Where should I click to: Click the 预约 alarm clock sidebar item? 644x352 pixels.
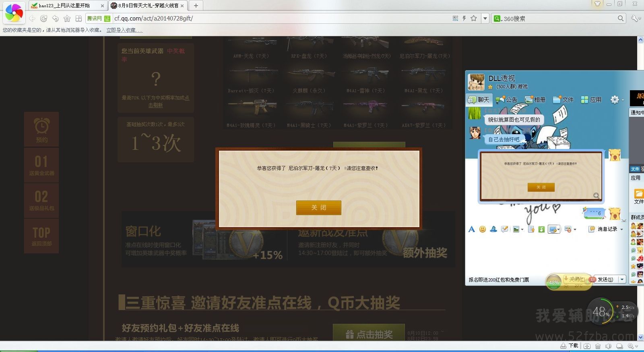(41, 130)
